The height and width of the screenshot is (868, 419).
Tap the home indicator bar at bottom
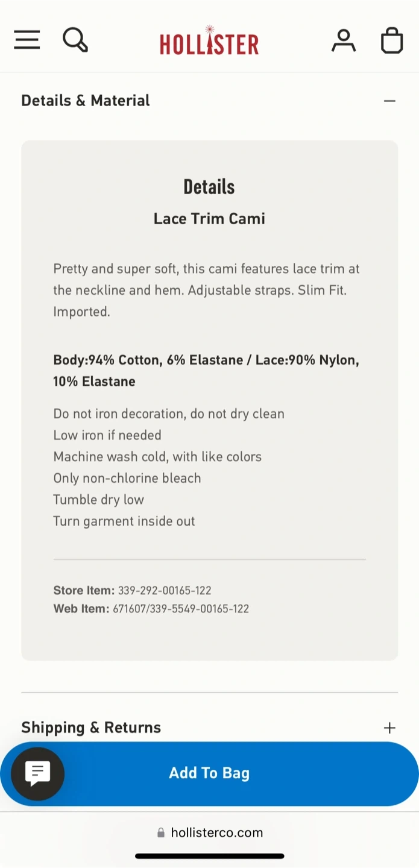pyautogui.click(x=209, y=856)
